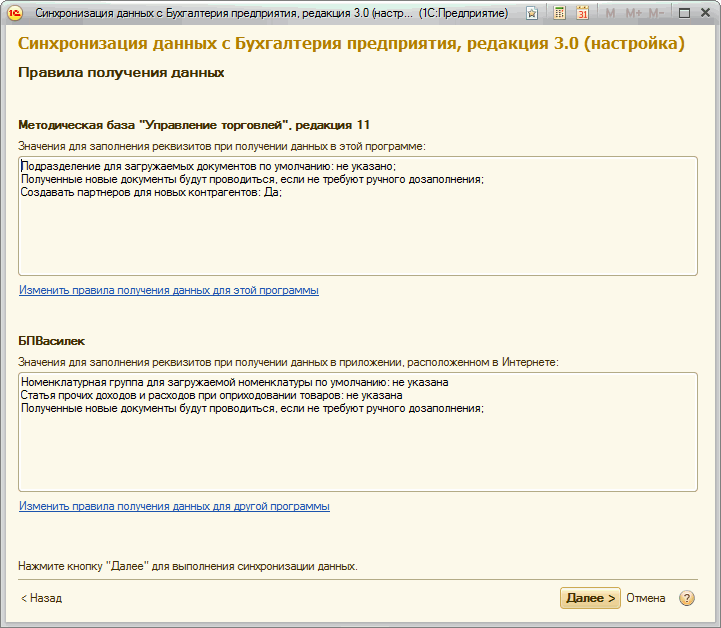This screenshot has width=721, height=628.
Task: Click 'Полученные новые документы' line in БПВасилек box
Action: (x=252, y=408)
